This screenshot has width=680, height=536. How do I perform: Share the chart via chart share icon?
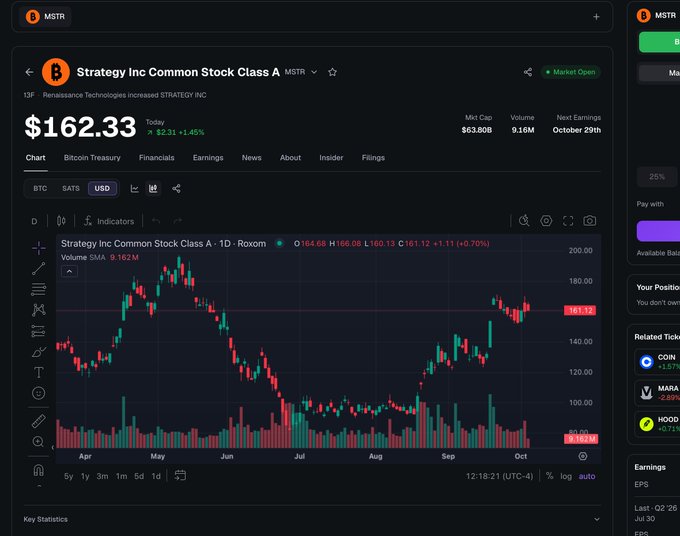[176, 189]
